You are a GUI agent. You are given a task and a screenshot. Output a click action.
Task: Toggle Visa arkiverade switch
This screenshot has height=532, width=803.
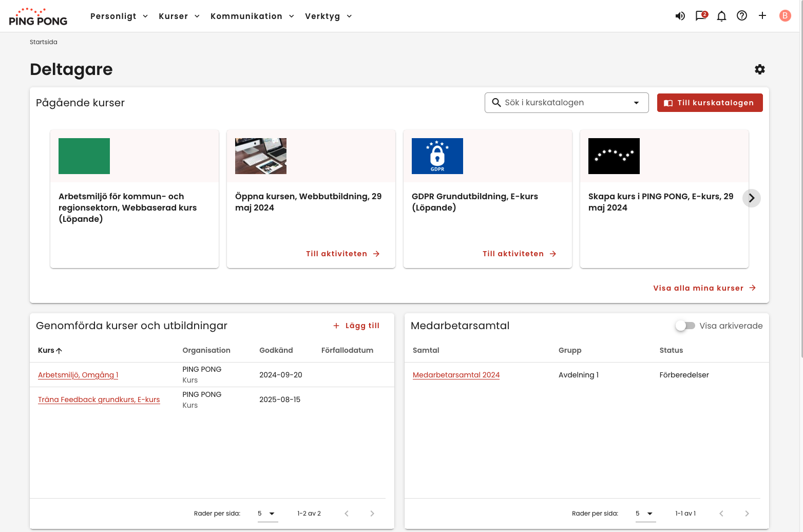685,326
